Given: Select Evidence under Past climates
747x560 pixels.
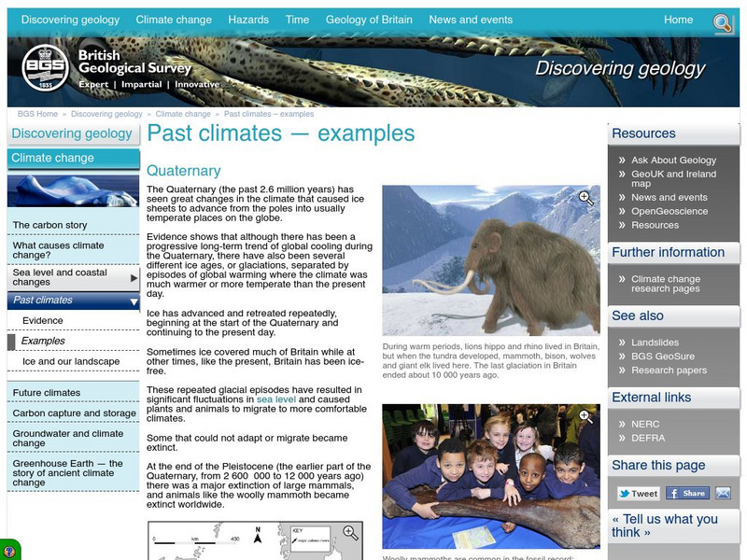Looking at the screenshot, I should pos(42,320).
